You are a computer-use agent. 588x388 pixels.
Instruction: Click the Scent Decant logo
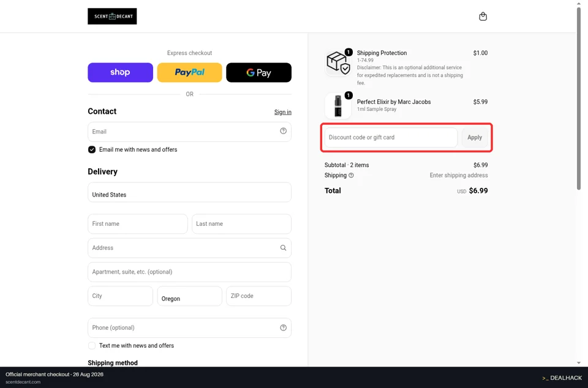(112, 16)
